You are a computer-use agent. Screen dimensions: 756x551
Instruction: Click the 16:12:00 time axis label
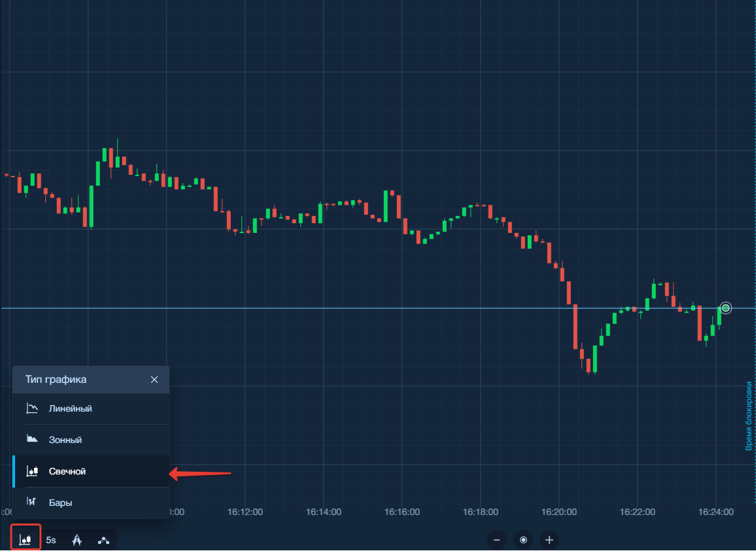click(245, 512)
